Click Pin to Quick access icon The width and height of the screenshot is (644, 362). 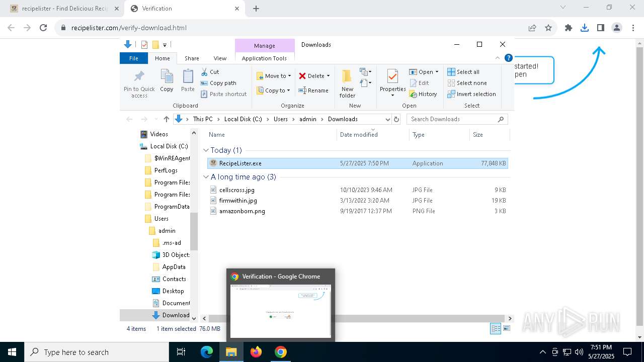pos(139,83)
